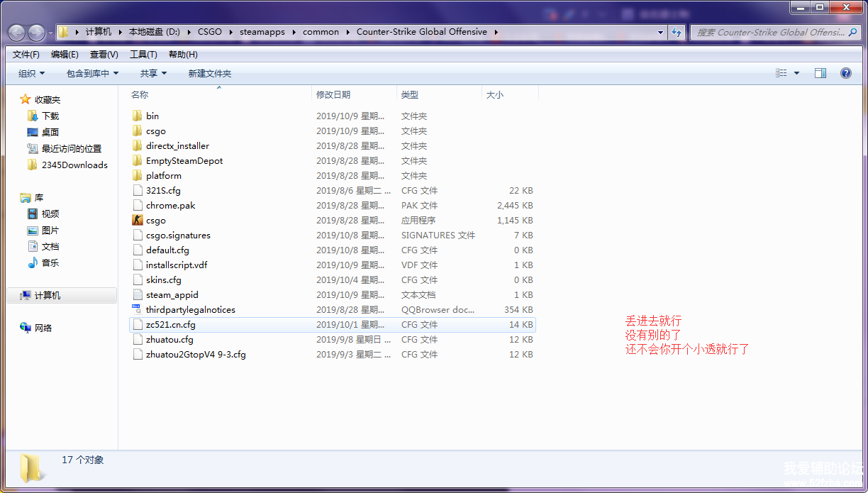Click the Back navigation arrow
Screen dimensions: 868x493
17,32
